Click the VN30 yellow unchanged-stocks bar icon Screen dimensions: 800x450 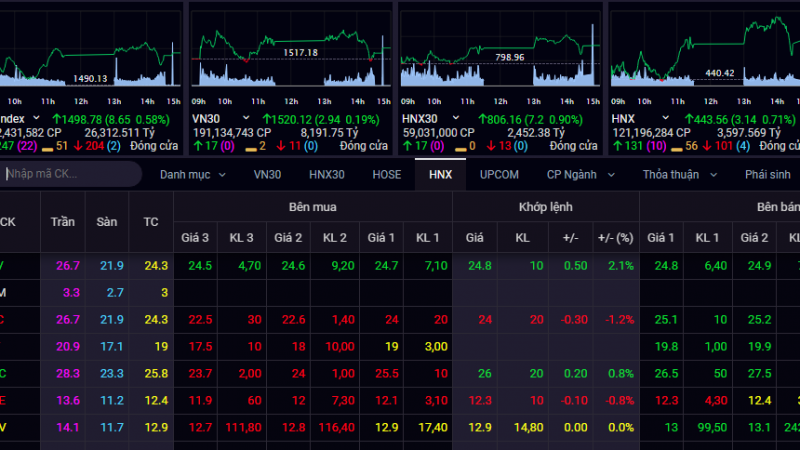pos(251,149)
